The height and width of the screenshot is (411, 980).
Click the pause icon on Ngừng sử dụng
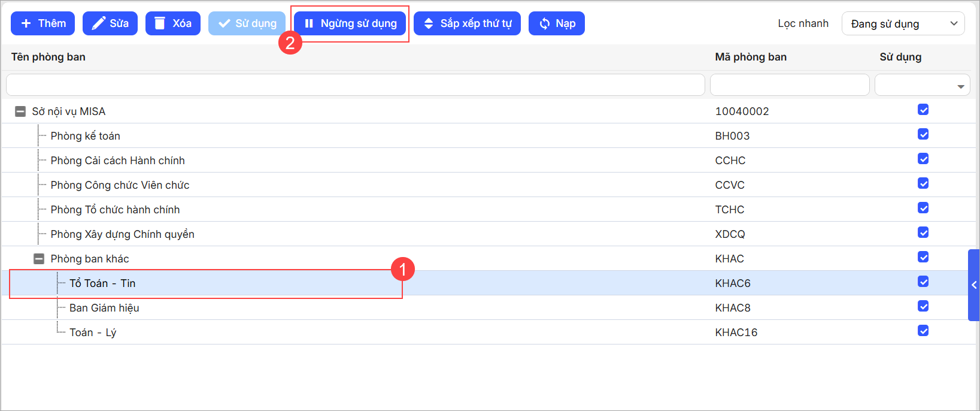tap(309, 23)
